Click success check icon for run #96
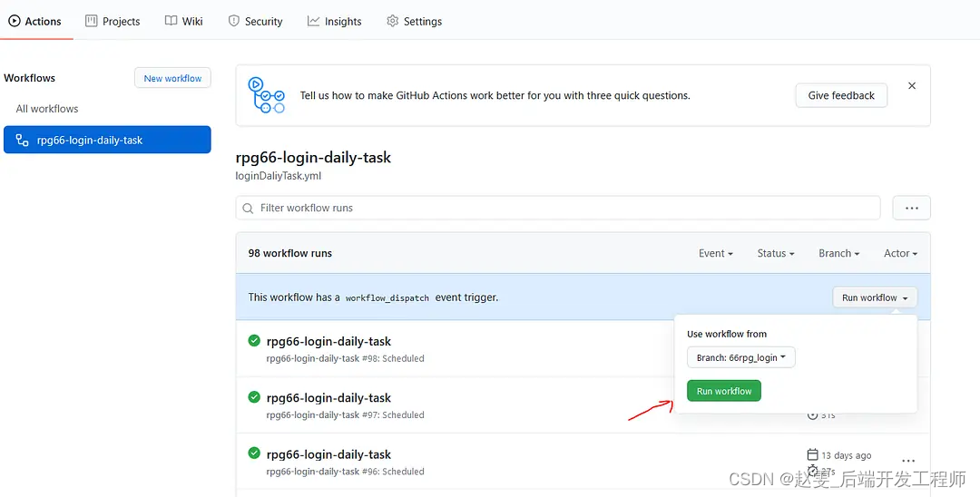 pyautogui.click(x=254, y=453)
